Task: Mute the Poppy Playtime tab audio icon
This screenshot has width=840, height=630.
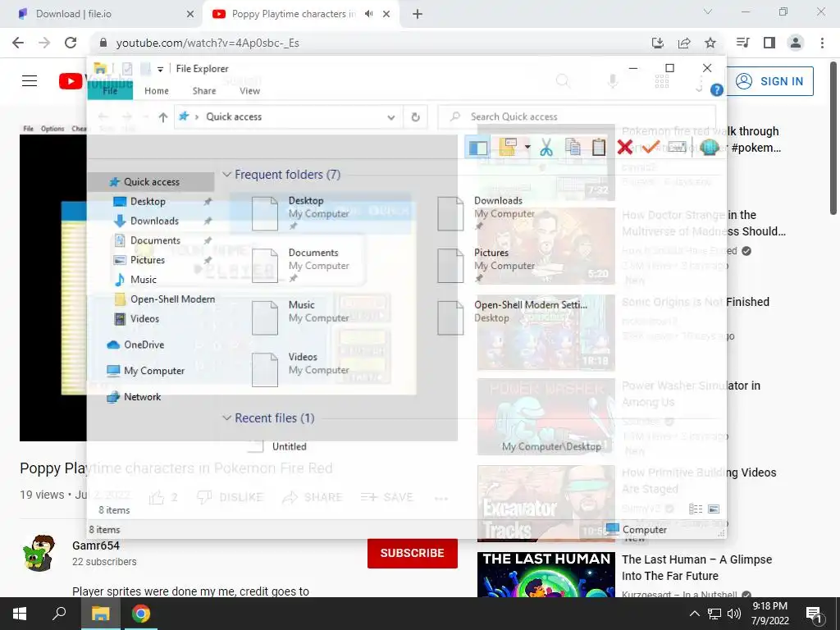Action: (368, 14)
